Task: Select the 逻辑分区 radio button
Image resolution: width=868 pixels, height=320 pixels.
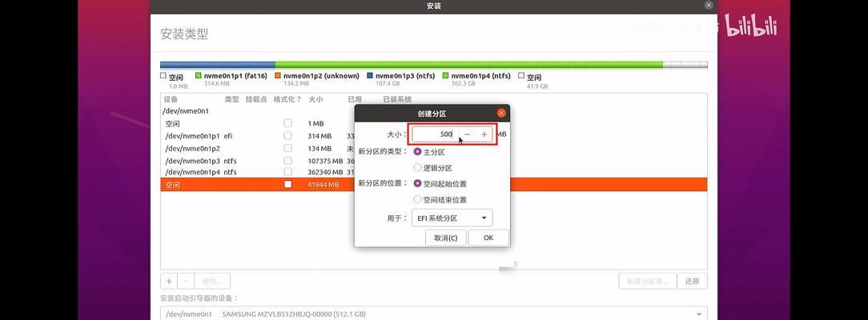Action: 418,167
